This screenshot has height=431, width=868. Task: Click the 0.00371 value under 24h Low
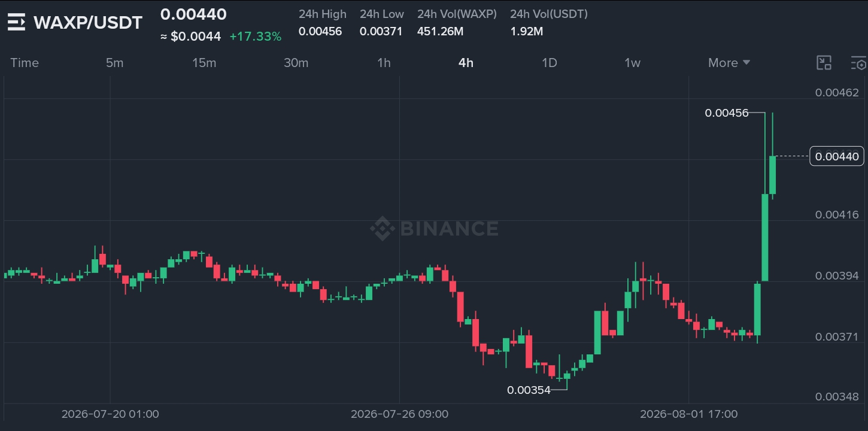[381, 31]
